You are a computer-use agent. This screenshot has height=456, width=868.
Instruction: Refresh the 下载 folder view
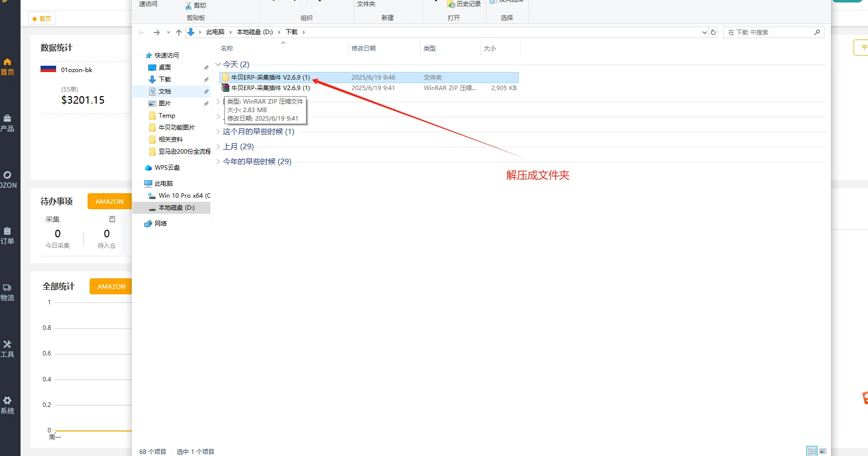[713, 33]
